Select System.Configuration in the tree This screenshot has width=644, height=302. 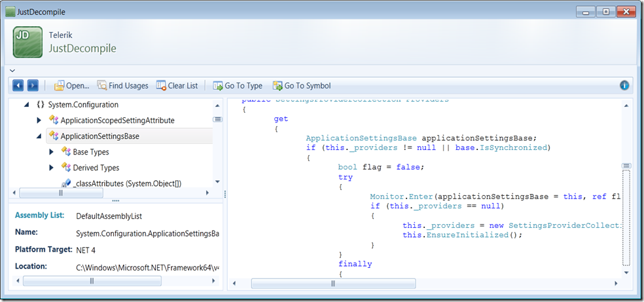click(83, 105)
